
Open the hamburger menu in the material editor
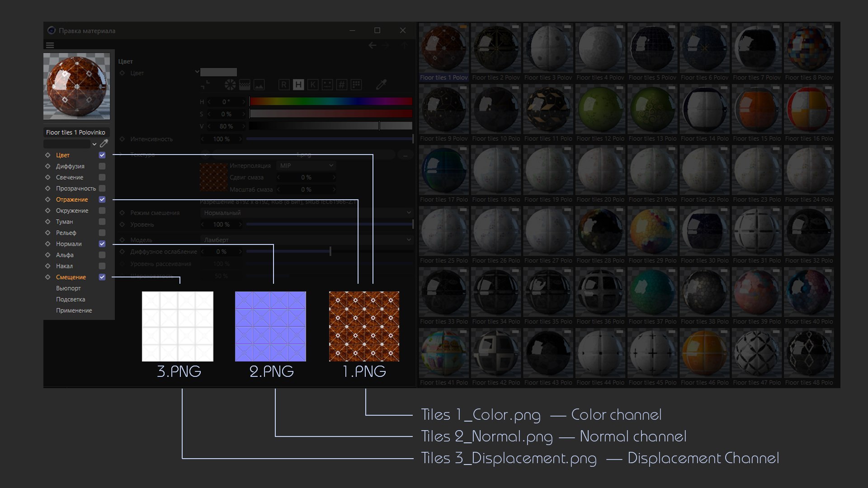pyautogui.click(x=50, y=45)
